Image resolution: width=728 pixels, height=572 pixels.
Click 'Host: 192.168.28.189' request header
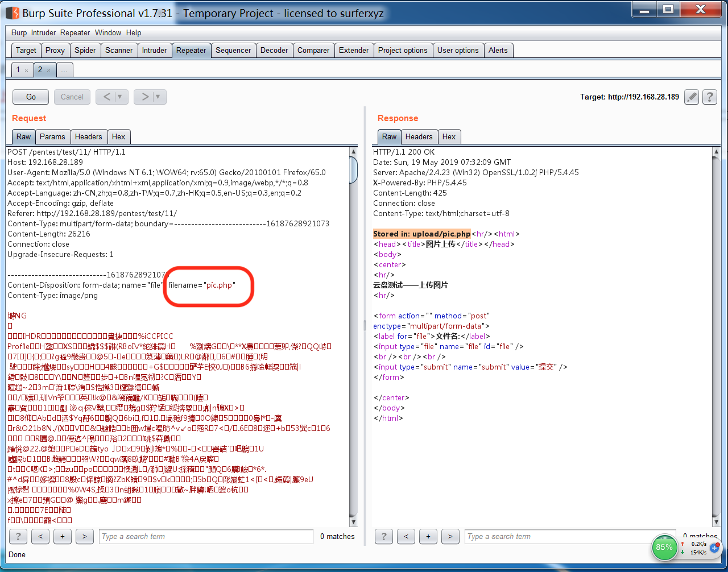(45, 162)
